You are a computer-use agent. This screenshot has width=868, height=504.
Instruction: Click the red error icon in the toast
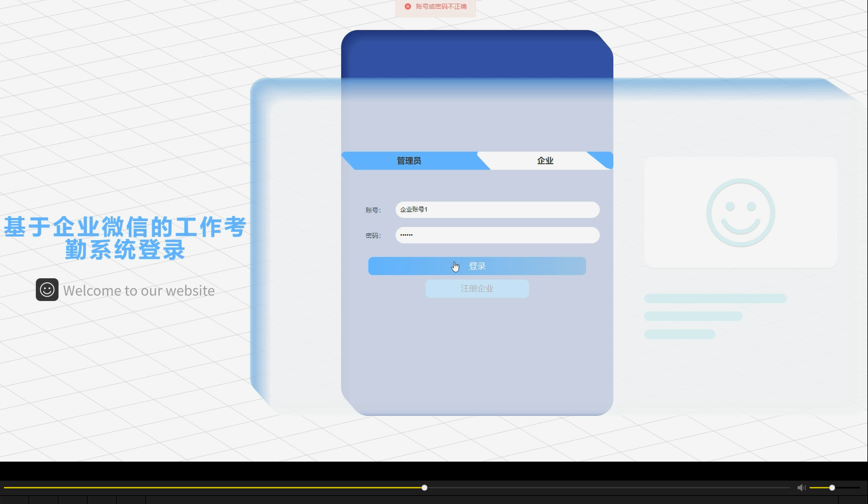tap(408, 6)
